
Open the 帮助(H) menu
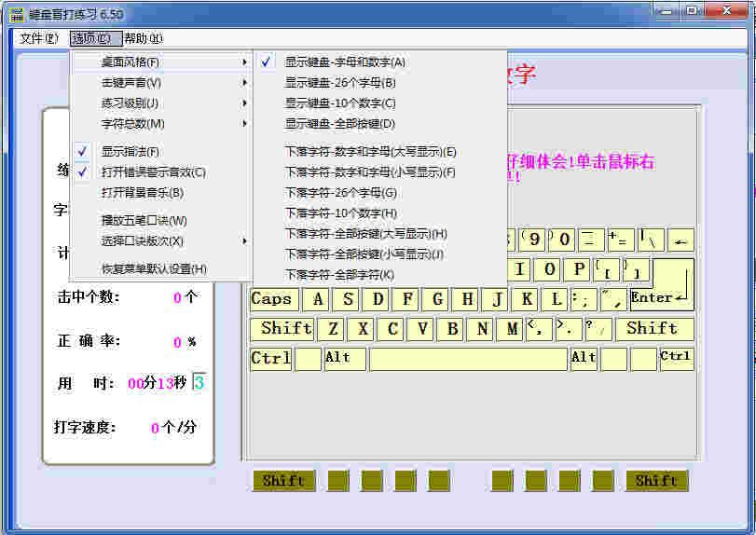pyautogui.click(x=143, y=38)
